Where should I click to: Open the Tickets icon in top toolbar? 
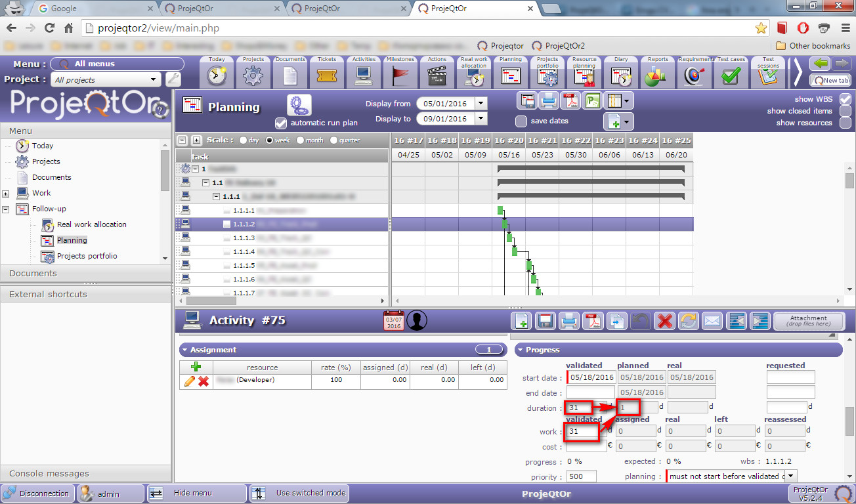[327, 73]
